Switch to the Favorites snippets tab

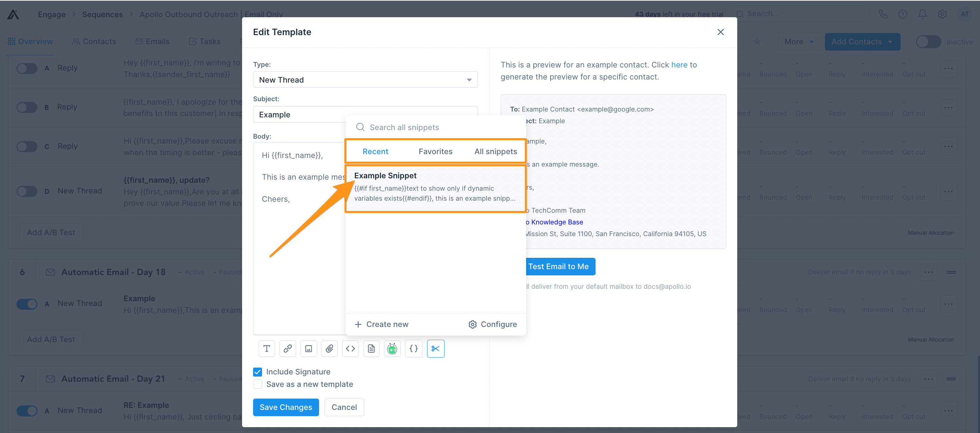coord(435,151)
